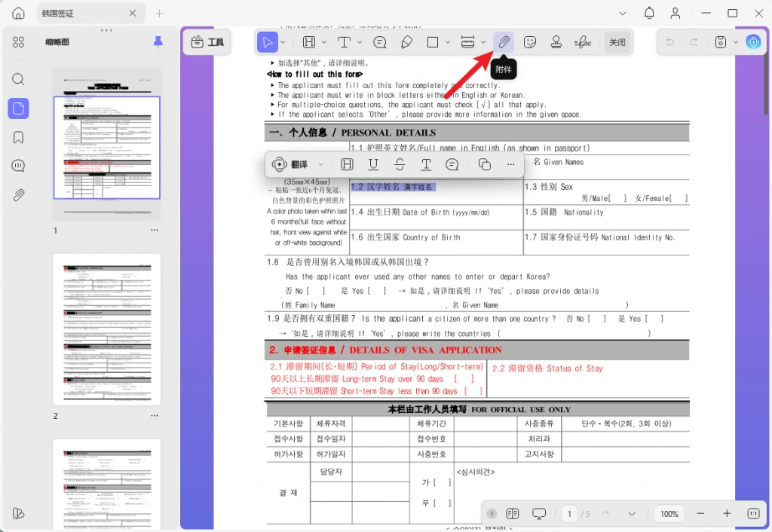772x532 pixels.
Task: Click the bottom-left sidebar layers icon
Action: tap(18, 513)
